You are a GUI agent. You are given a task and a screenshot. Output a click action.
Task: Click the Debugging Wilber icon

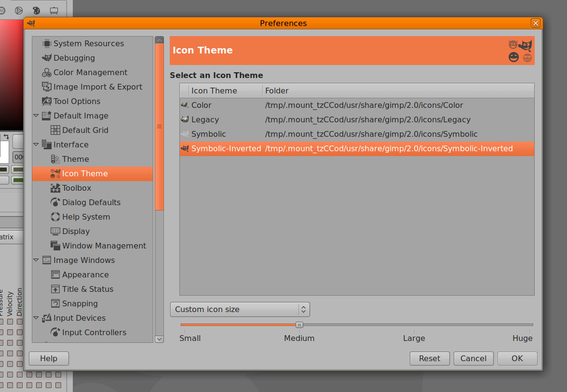coord(47,58)
